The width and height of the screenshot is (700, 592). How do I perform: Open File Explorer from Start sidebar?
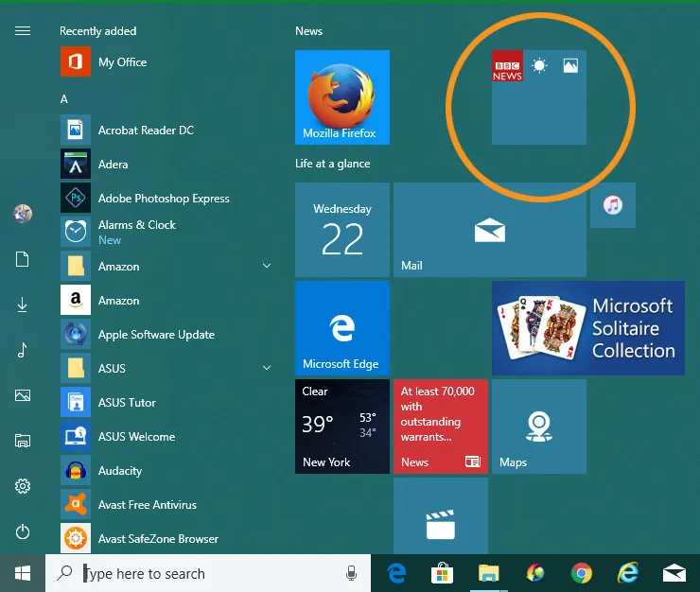point(23,441)
